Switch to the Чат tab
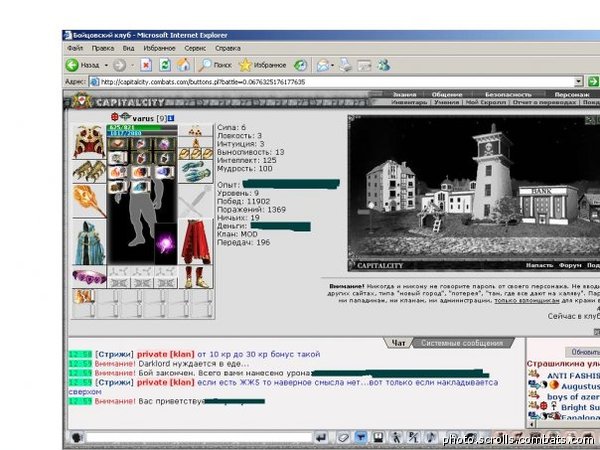 [x=398, y=343]
